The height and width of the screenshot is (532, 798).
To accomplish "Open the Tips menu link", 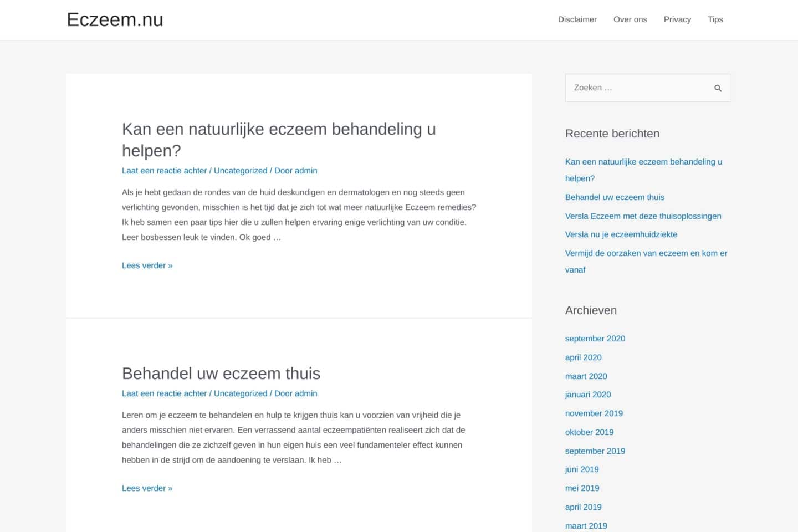I will coord(715,19).
